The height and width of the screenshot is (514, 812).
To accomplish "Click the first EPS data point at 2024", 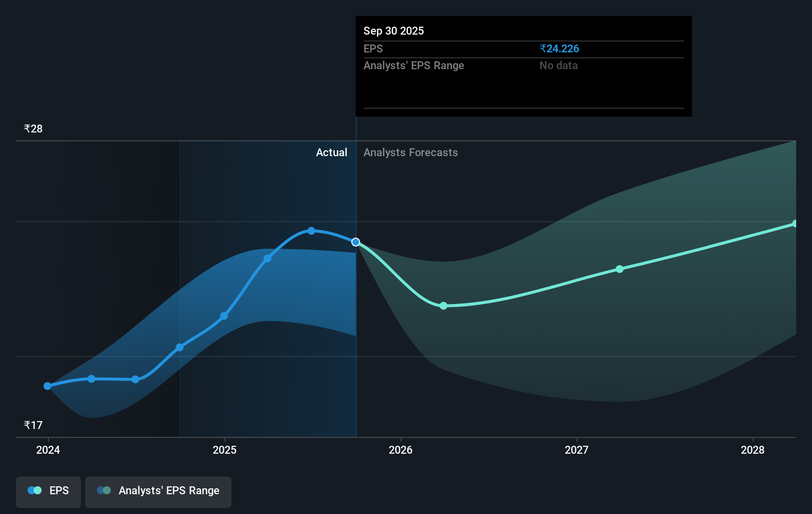I will coord(47,386).
